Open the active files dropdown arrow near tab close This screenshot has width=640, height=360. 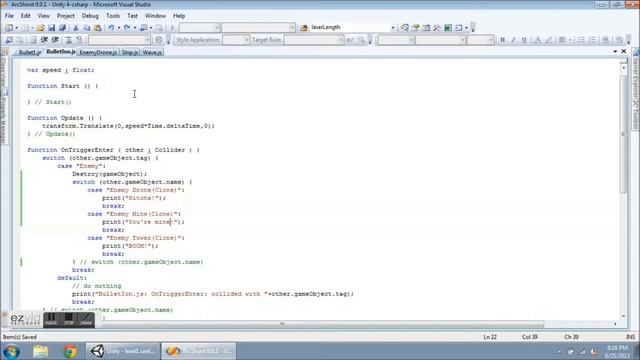[x=615, y=51]
